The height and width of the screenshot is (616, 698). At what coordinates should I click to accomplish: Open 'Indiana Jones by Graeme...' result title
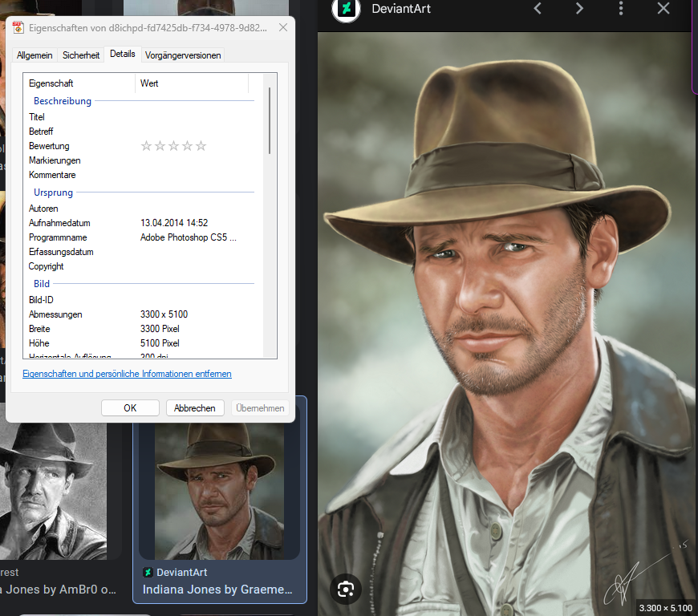click(x=217, y=590)
